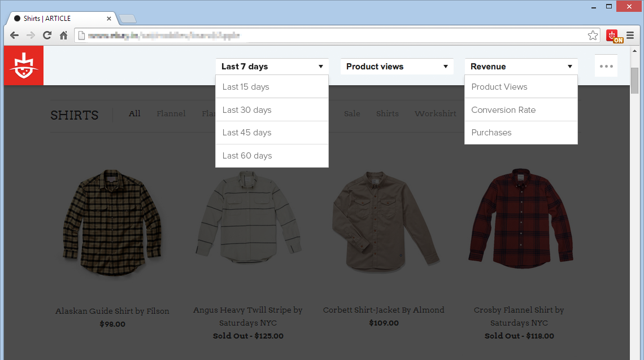Choose Last 45 days option
The height and width of the screenshot is (360, 644).
click(x=272, y=133)
